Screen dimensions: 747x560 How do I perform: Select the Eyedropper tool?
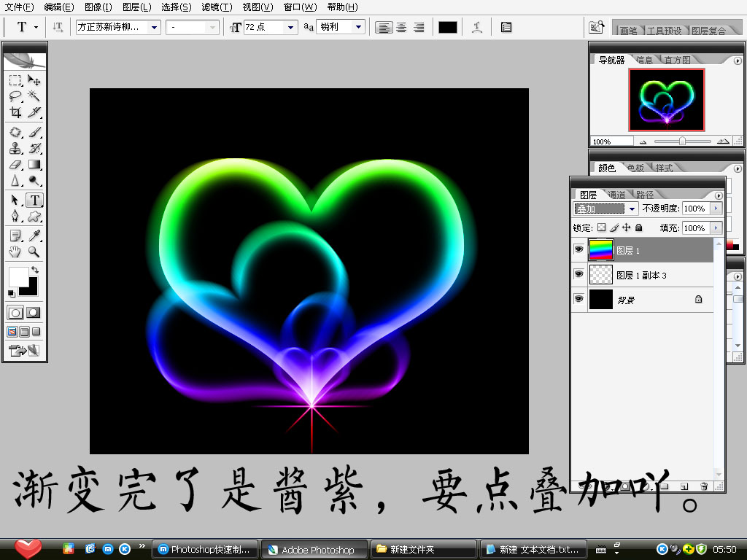coord(34,236)
